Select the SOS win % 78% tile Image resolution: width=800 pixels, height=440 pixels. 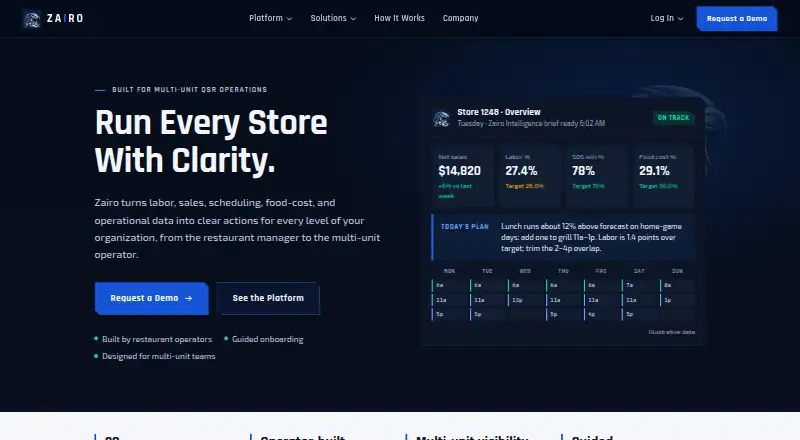[597, 177]
